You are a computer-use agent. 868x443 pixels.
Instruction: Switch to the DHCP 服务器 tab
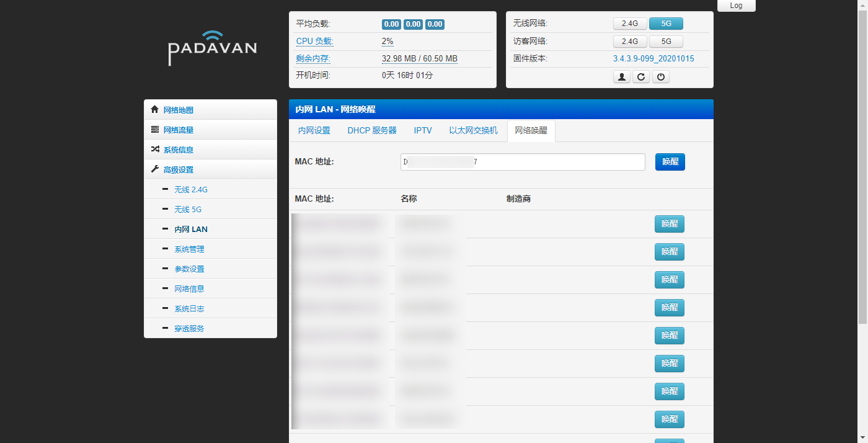[372, 131]
